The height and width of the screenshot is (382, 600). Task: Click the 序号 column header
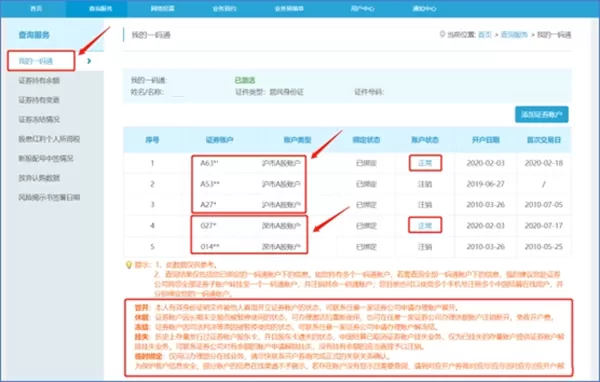click(152, 140)
